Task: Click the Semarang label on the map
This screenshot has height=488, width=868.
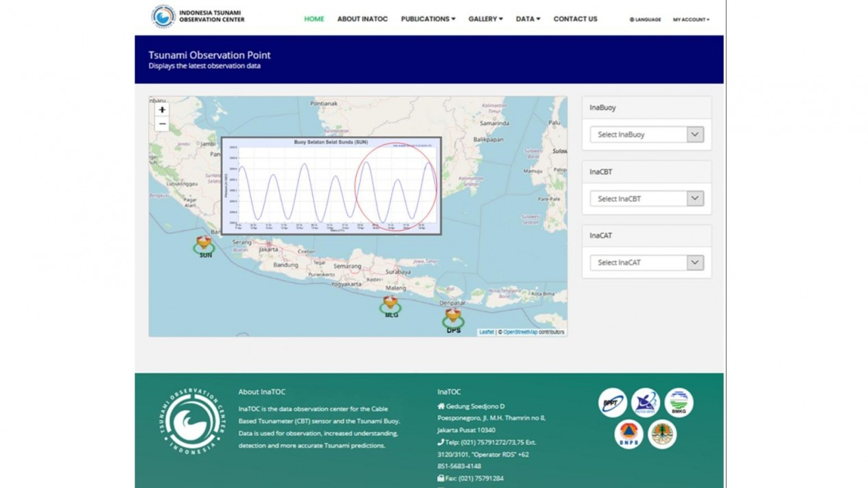Action: tap(347, 266)
